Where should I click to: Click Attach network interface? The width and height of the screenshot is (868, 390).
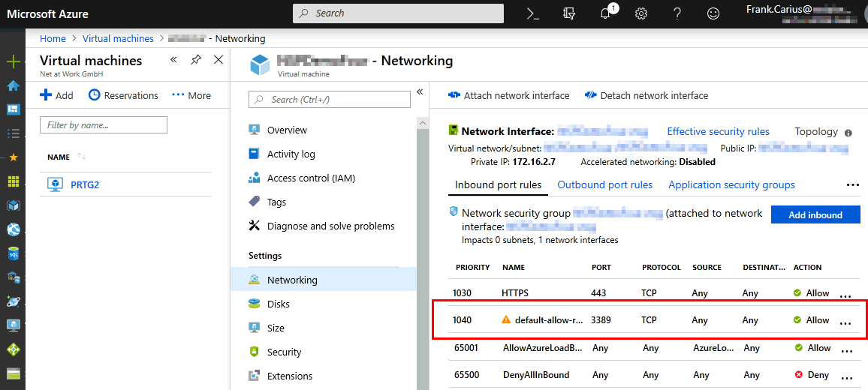point(509,96)
